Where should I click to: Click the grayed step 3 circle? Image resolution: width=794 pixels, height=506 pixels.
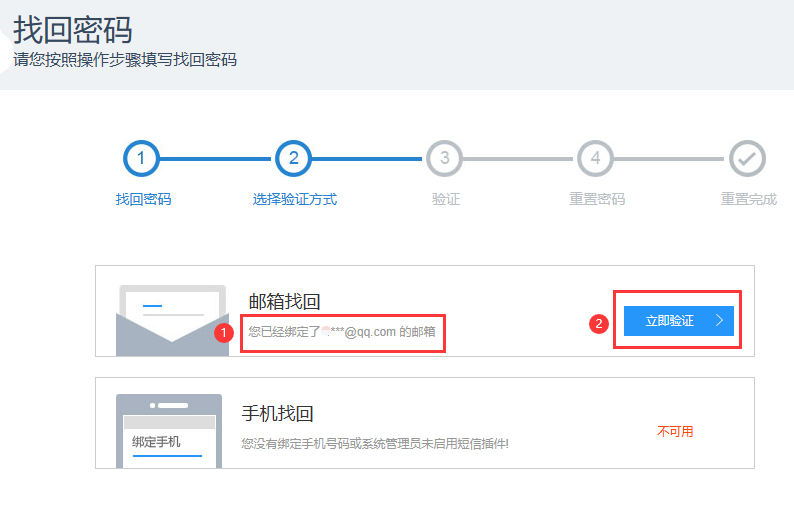(x=444, y=158)
